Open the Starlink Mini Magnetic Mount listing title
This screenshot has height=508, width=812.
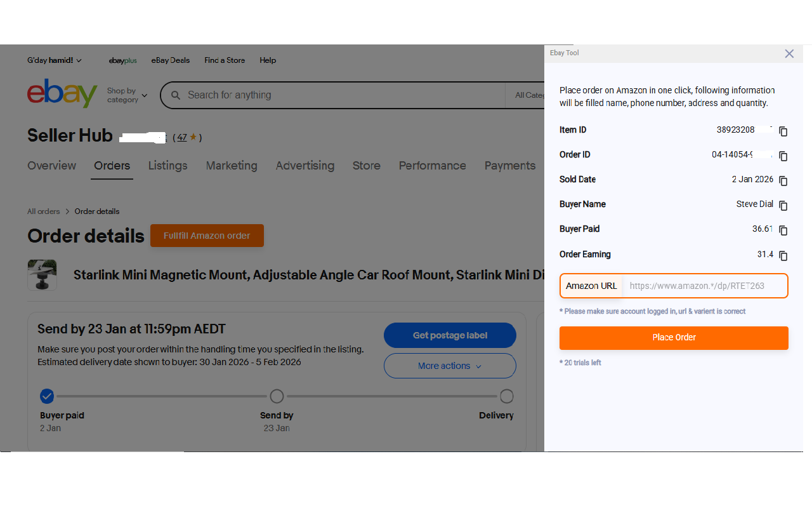click(309, 275)
